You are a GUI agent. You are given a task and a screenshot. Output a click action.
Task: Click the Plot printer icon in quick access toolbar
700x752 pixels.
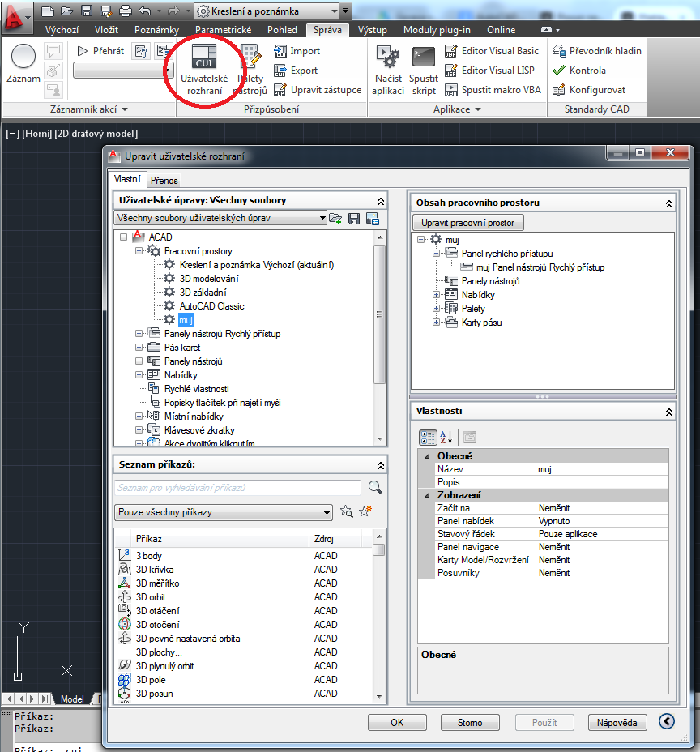(125, 11)
